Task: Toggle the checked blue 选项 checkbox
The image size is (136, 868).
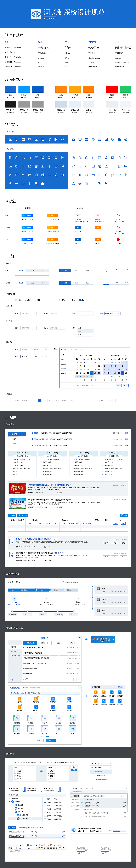Action: pos(80,300)
